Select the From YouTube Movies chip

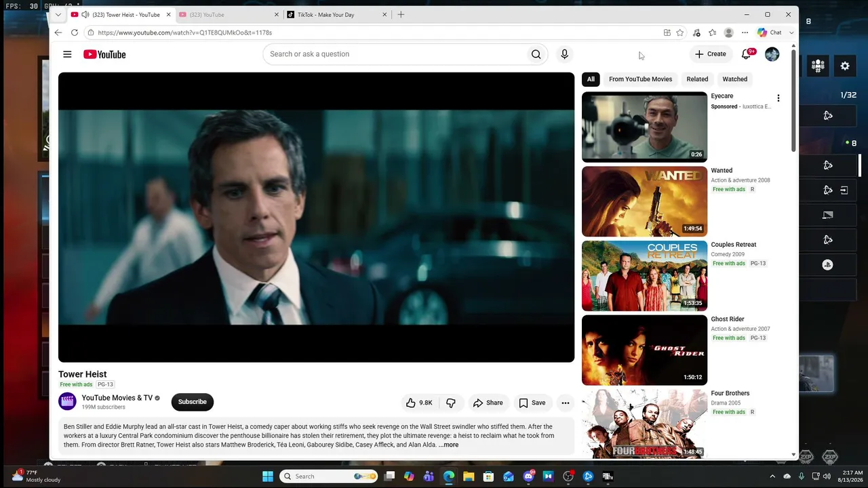(640, 79)
